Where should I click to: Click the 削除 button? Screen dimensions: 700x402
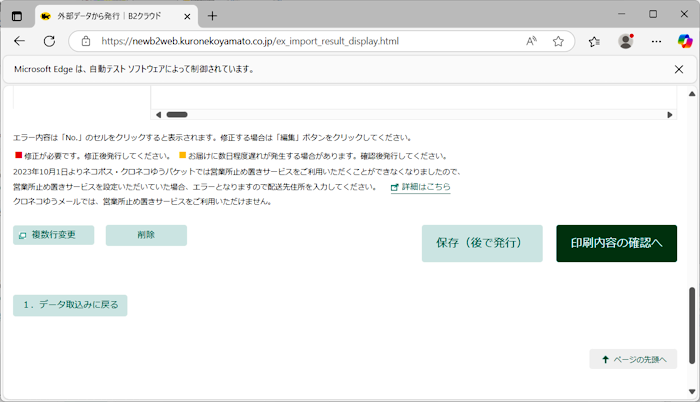click(146, 235)
